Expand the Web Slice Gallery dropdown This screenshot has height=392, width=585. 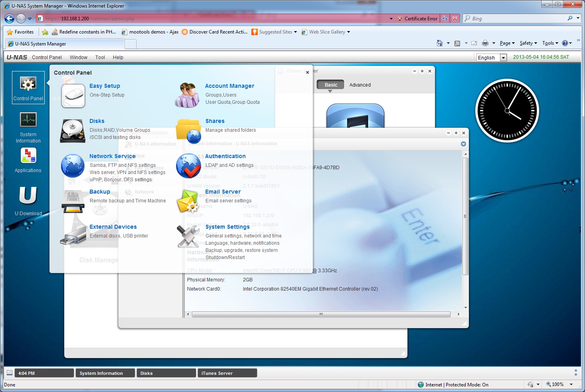pyautogui.click(x=348, y=32)
